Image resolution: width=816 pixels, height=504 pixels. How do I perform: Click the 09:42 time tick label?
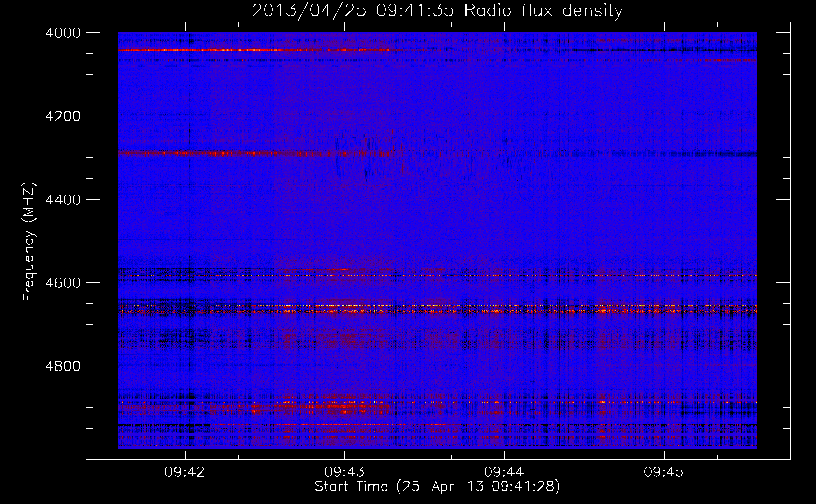pyautogui.click(x=185, y=472)
